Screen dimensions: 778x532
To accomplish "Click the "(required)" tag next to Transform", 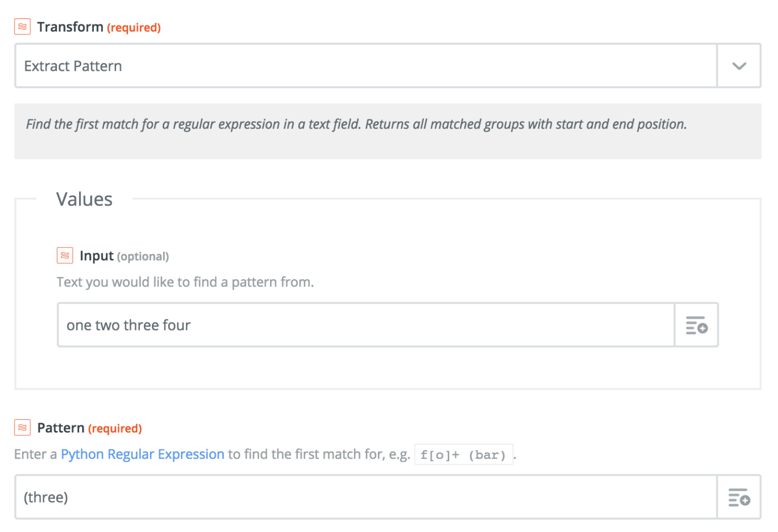I will [134, 28].
